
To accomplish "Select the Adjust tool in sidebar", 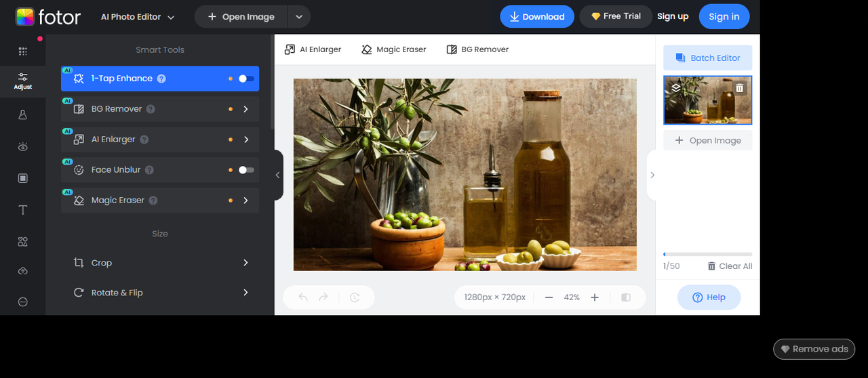I will point(23,81).
